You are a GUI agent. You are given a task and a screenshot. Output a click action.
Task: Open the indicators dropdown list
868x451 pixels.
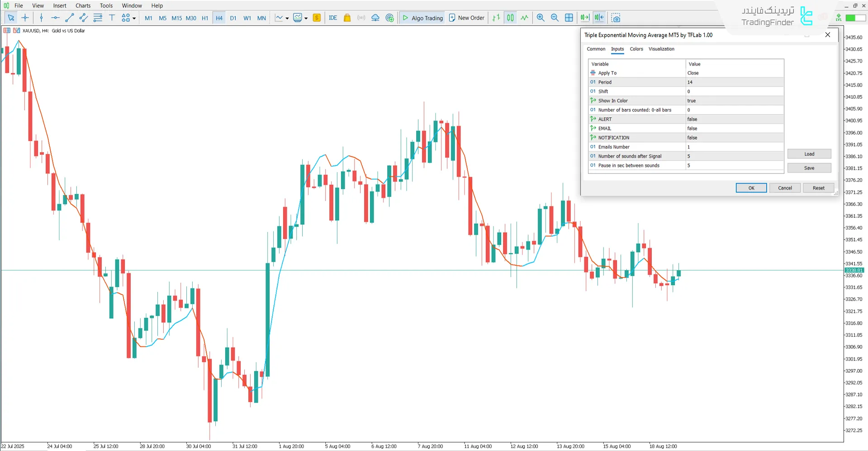pos(306,19)
